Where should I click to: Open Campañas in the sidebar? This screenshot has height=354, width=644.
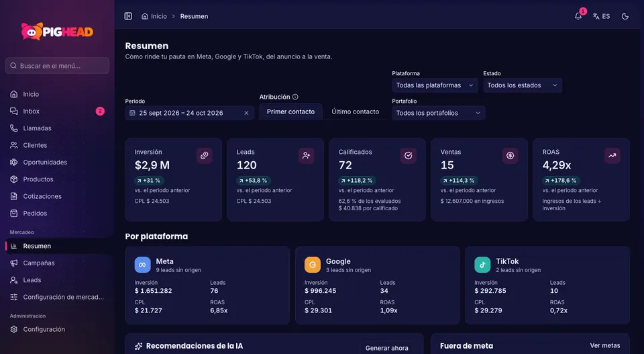[x=57, y=263]
